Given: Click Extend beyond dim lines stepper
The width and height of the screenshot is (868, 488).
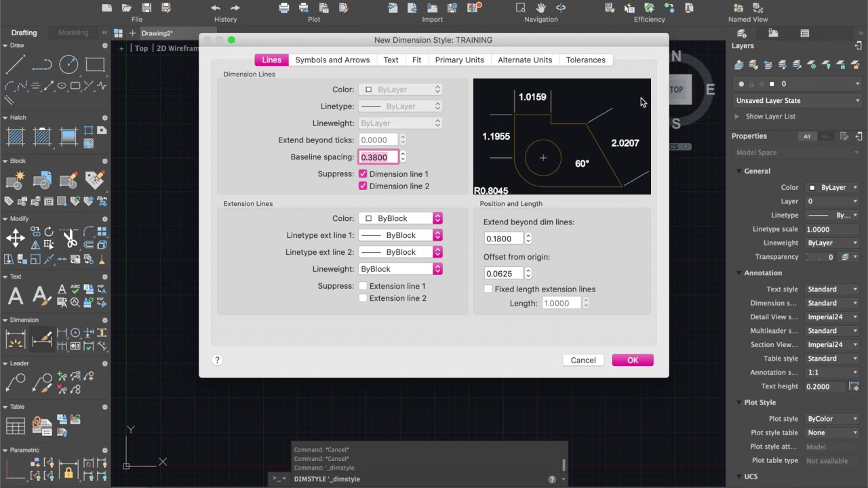Looking at the screenshot, I should pyautogui.click(x=528, y=239).
